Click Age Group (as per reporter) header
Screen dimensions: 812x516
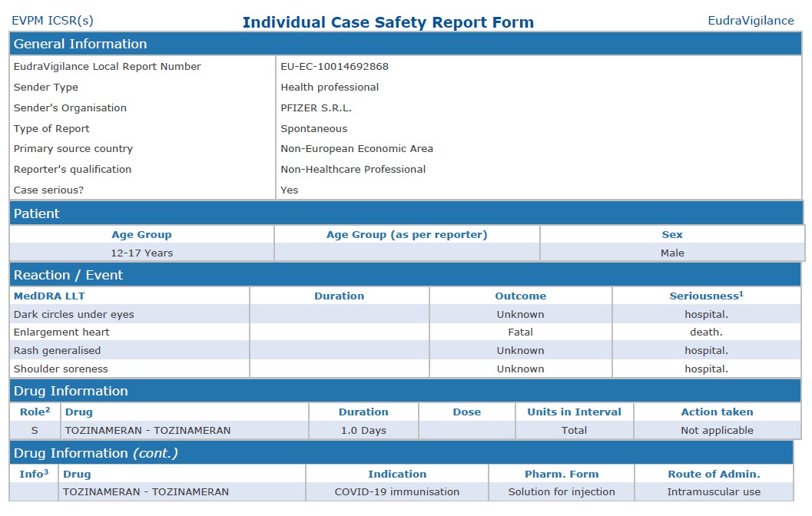pyautogui.click(x=406, y=234)
